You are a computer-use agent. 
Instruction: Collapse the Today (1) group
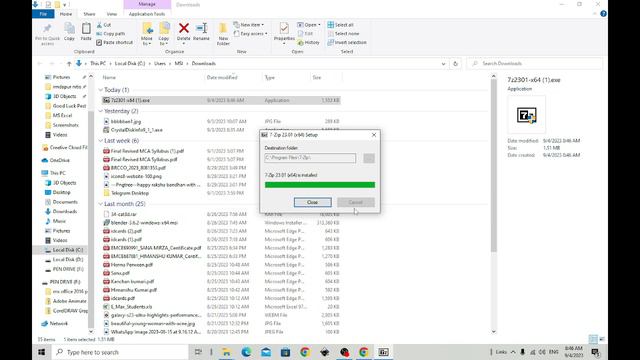point(101,90)
